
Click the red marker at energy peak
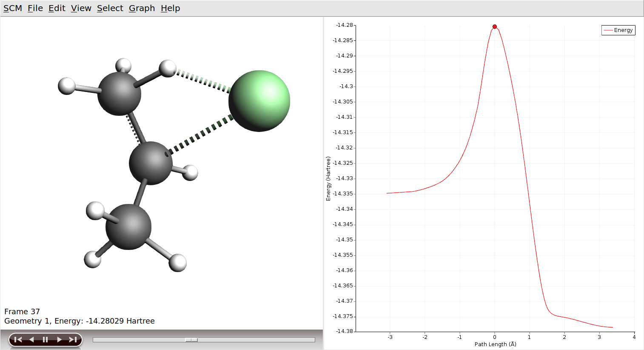click(495, 26)
